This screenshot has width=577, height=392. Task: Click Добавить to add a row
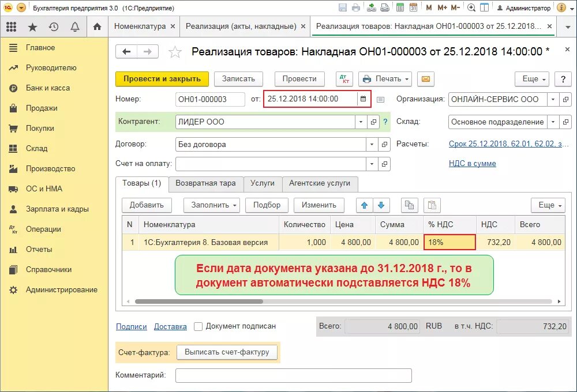(x=147, y=205)
